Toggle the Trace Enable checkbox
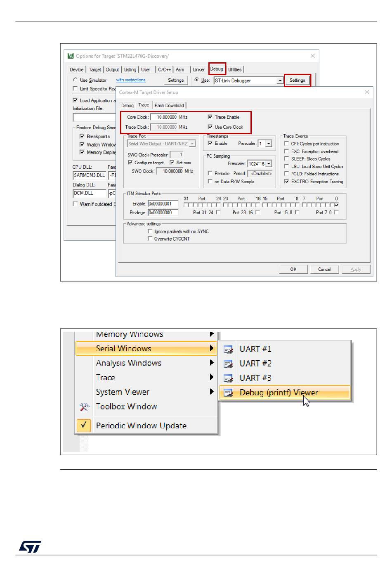 pos(210,117)
